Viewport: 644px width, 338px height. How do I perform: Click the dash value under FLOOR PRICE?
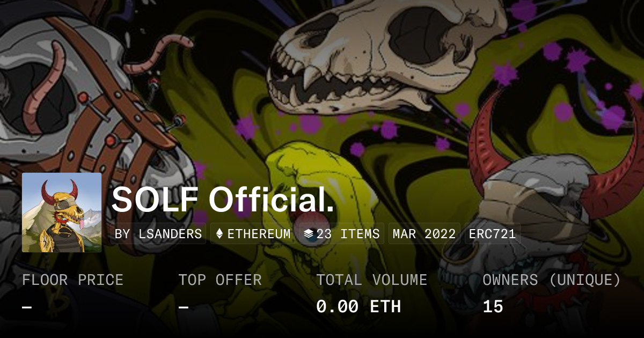point(27,307)
